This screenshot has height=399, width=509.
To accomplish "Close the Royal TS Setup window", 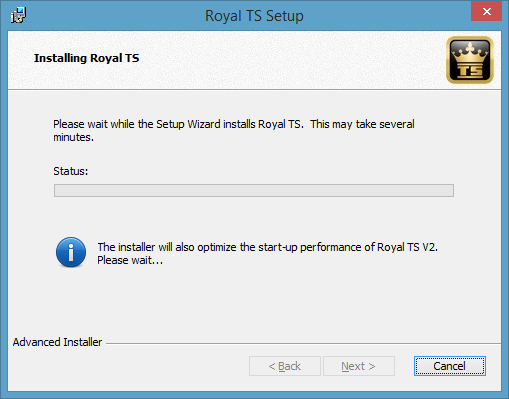I will click(486, 12).
